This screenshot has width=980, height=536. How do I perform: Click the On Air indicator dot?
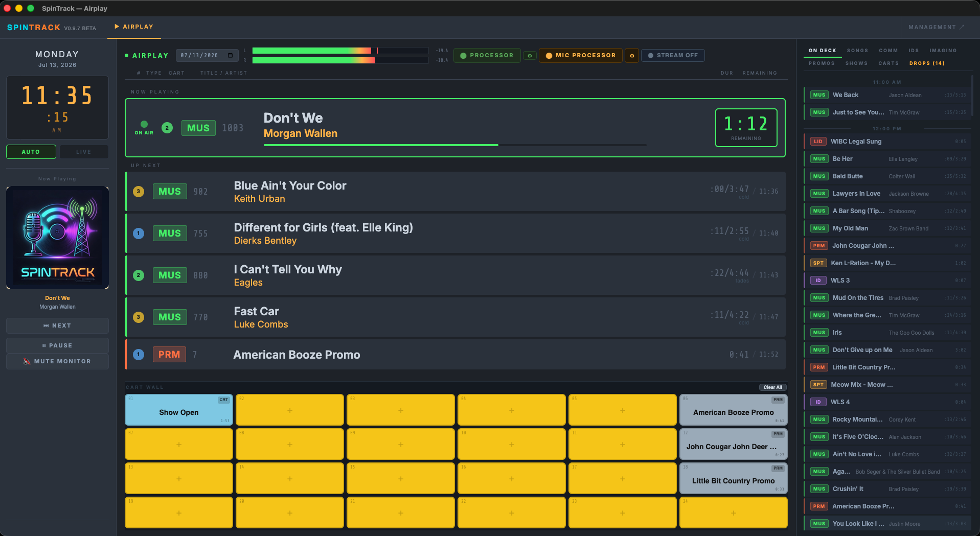(144, 124)
